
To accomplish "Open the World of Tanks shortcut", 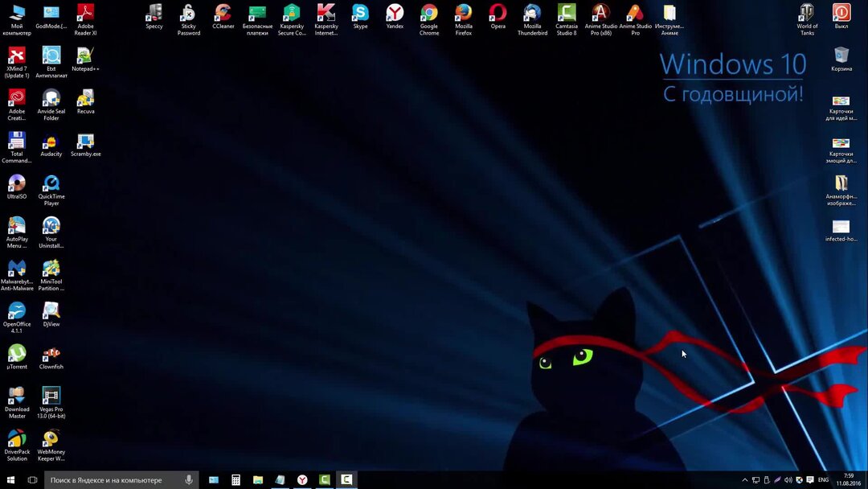I will 807,19.
